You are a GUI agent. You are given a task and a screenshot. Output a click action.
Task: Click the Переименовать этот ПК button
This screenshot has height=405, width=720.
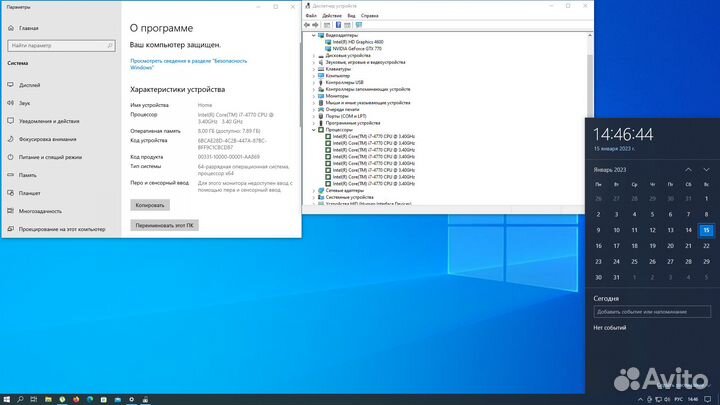(x=165, y=226)
